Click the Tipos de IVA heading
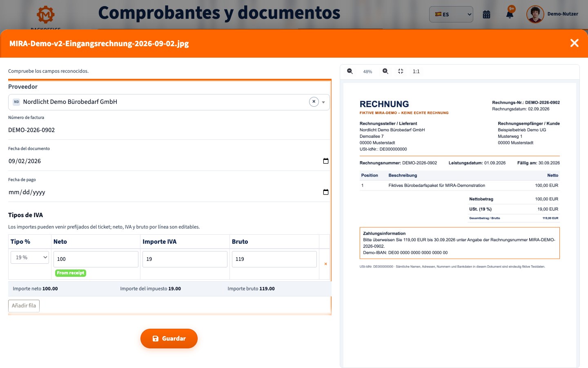Image resolution: width=588 pixels, height=368 pixels. (x=25, y=215)
